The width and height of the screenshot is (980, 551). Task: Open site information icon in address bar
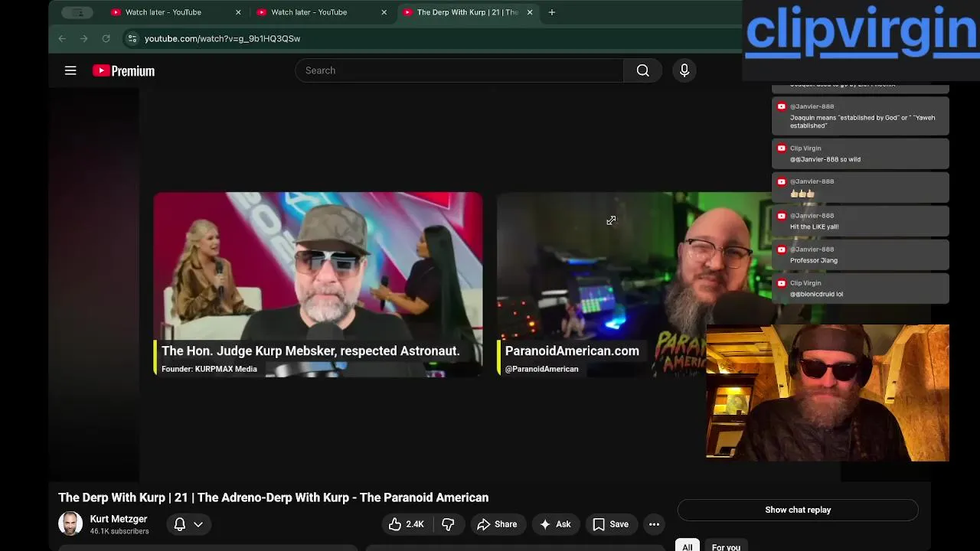point(132,38)
